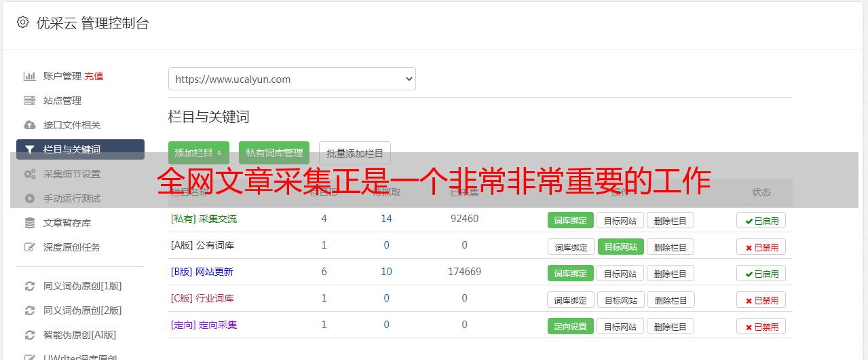The height and width of the screenshot is (360, 868).
Task: Click the 92460 collected count cell
Action: click(x=464, y=219)
